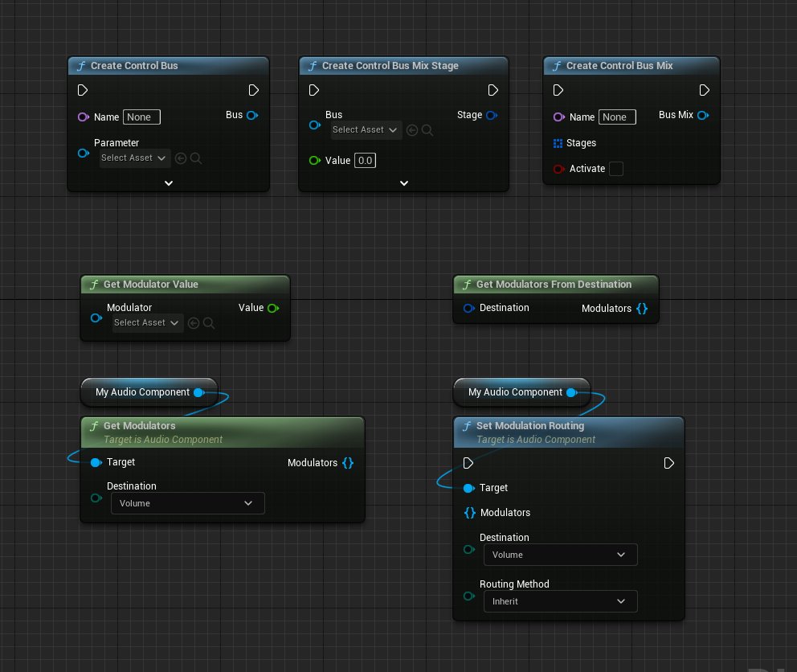Click right My Audio Component output pin

click(x=571, y=392)
